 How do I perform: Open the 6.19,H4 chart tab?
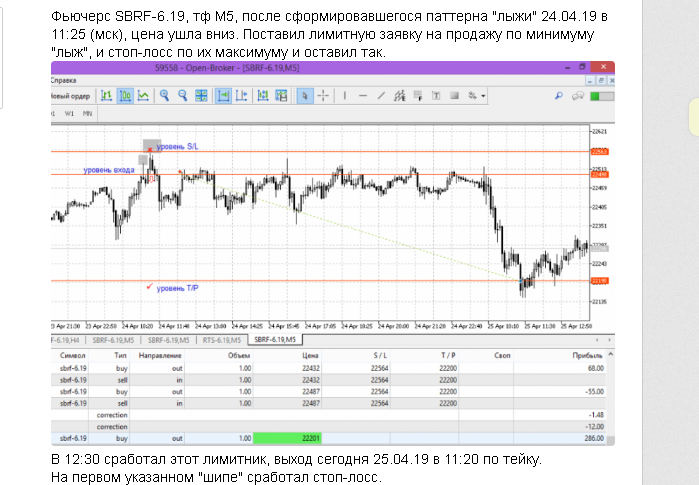pos(66,340)
